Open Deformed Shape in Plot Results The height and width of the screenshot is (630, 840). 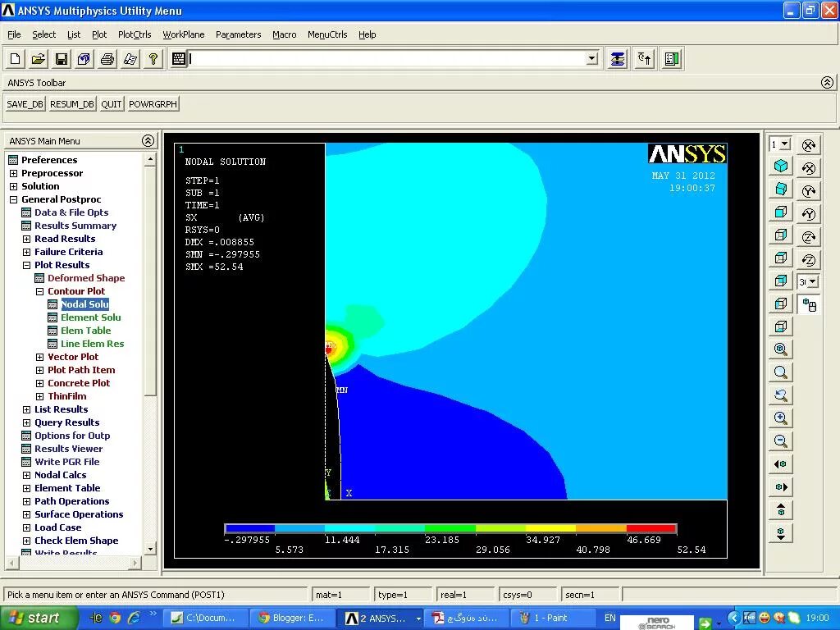[x=85, y=278]
